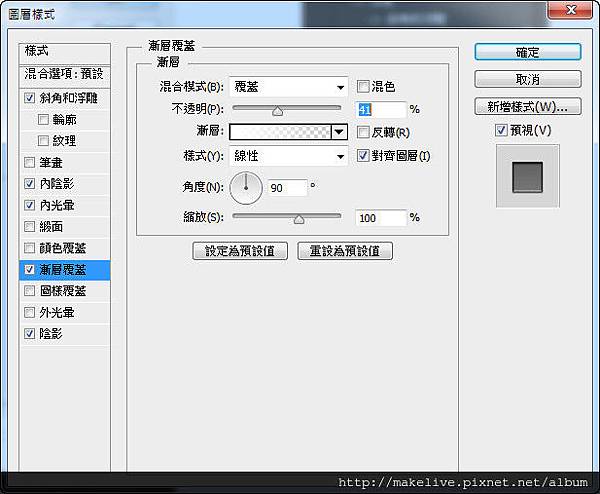Close the 圖層樣式 dialog
This screenshot has width=600, height=494.
pos(571,10)
